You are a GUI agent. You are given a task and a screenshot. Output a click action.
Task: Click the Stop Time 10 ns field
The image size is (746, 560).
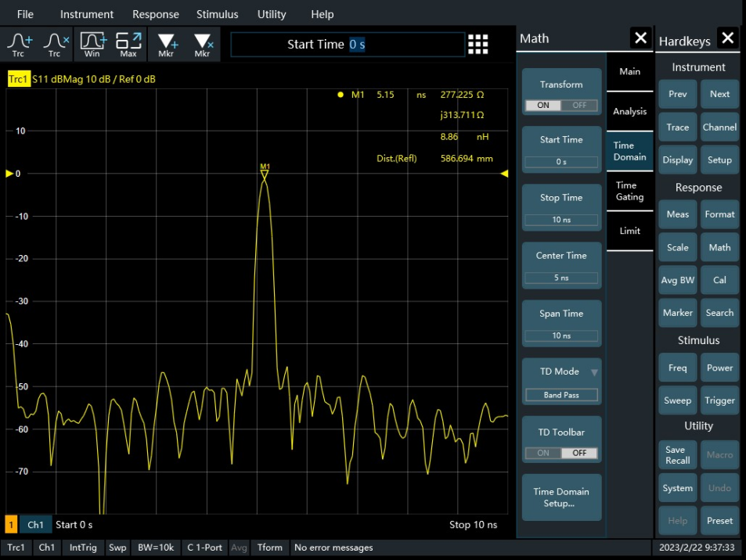pos(561,220)
